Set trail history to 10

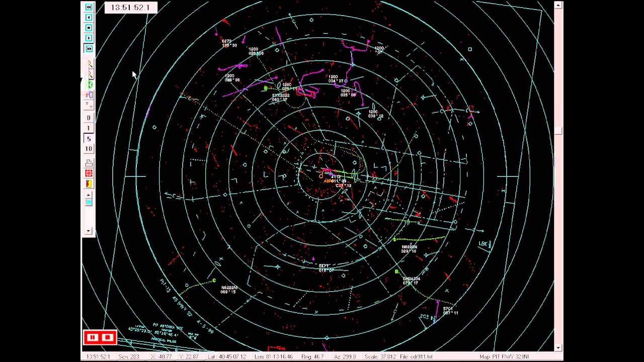tap(89, 149)
